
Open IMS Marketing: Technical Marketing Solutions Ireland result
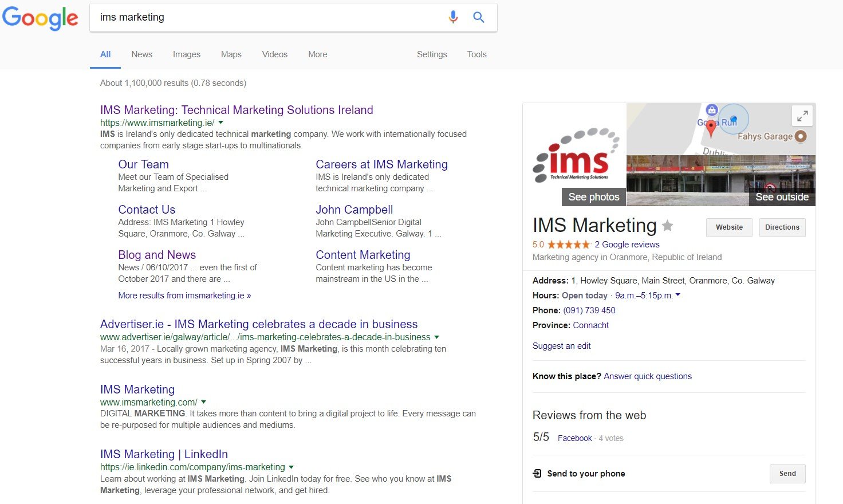point(237,110)
